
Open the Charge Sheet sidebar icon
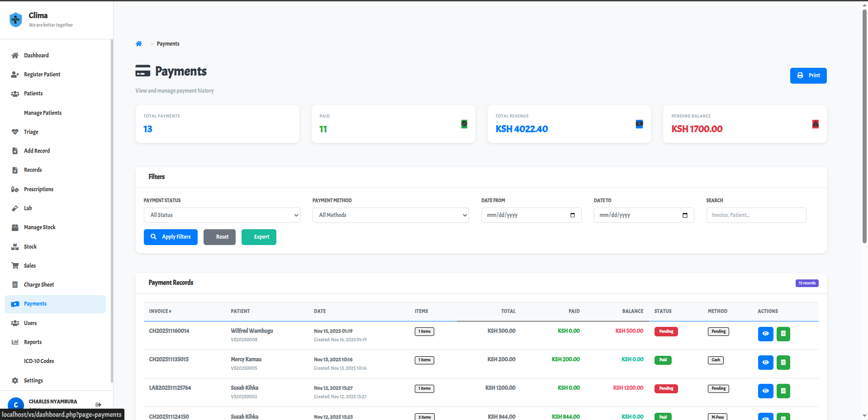point(15,284)
